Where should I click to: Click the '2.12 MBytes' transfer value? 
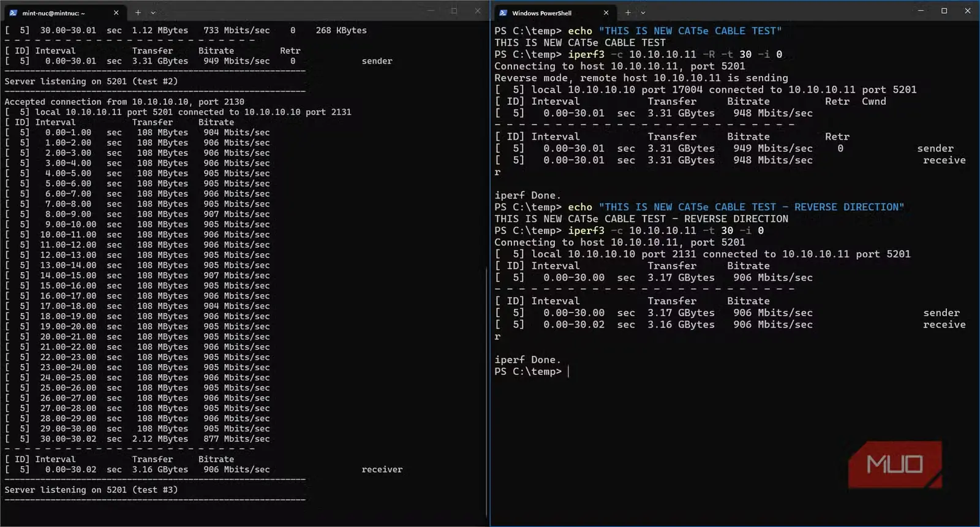tap(160, 439)
